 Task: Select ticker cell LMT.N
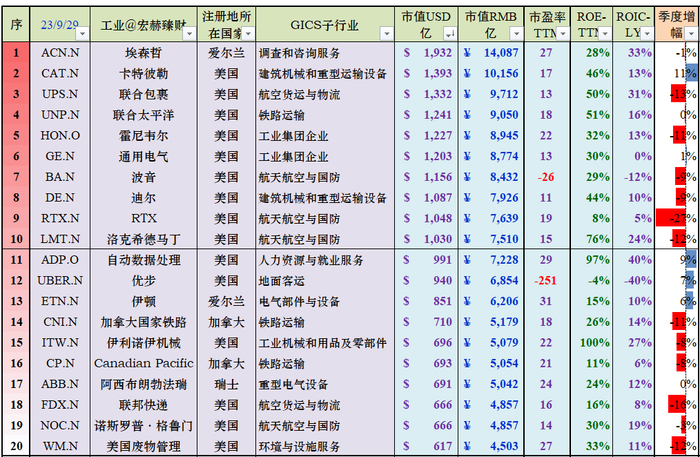click(x=60, y=239)
